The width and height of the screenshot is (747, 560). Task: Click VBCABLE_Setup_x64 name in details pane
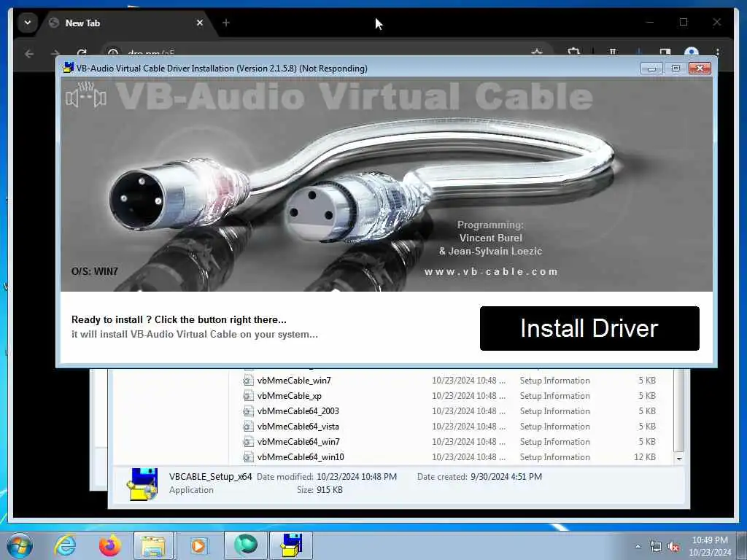[x=210, y=477]
